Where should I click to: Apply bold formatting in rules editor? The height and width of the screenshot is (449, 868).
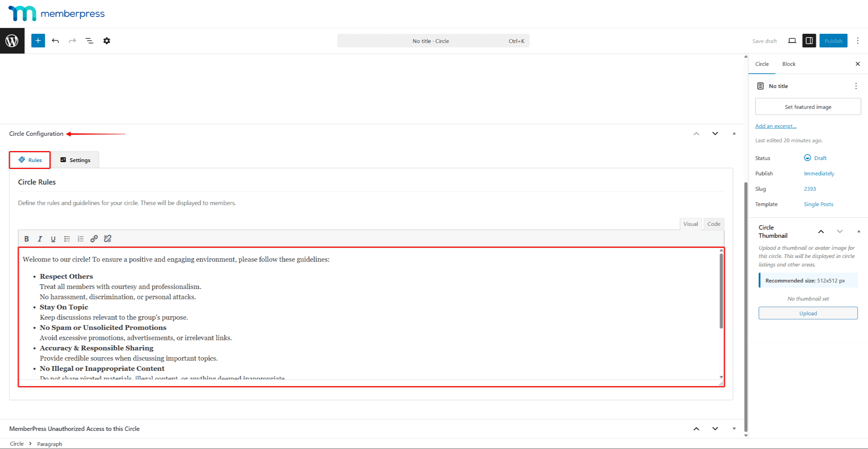[x=26, y=239]
